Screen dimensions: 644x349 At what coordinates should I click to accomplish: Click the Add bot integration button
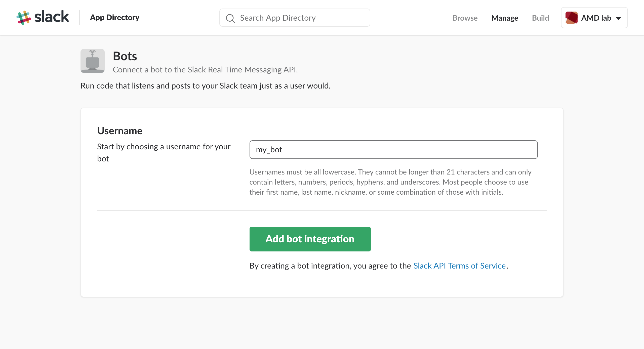pyautogui.click(x=310, y=239)
